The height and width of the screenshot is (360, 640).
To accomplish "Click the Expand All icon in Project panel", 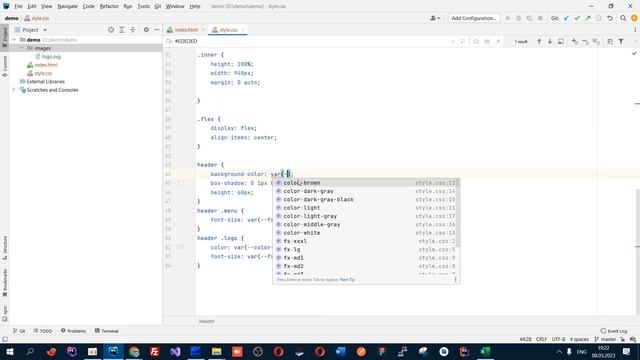I will tap(122, 30).
